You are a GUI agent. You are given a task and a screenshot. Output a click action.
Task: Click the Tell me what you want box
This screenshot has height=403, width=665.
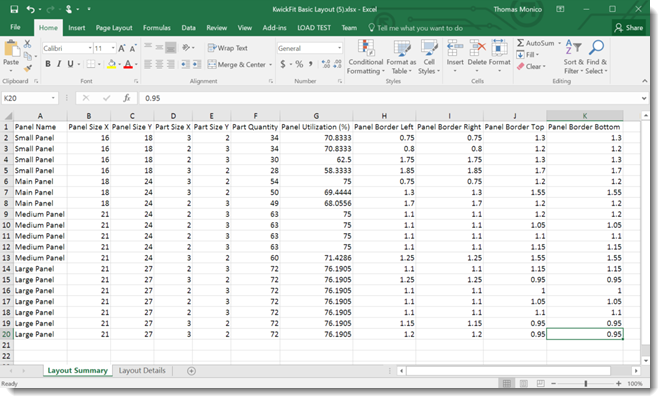tap(416, 28)
